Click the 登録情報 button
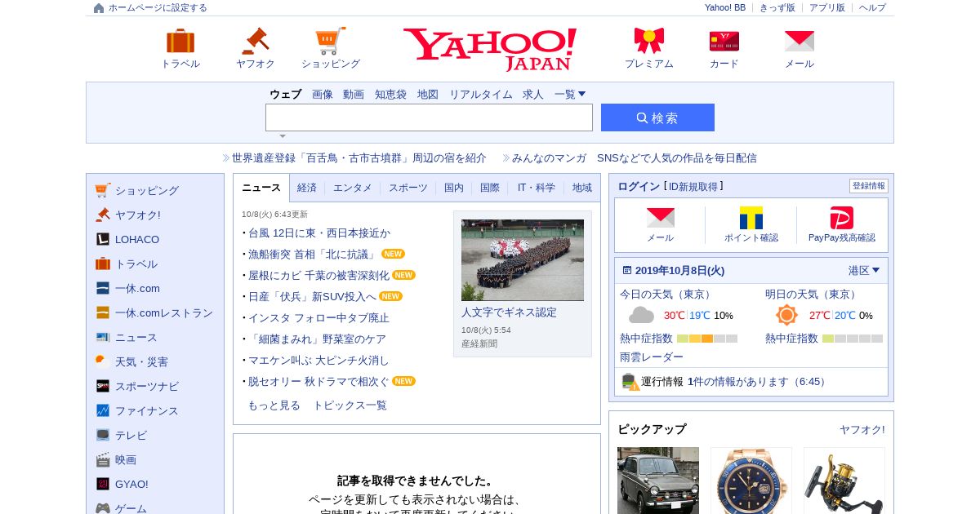This screenshot has width=980, height=514. 869,186
